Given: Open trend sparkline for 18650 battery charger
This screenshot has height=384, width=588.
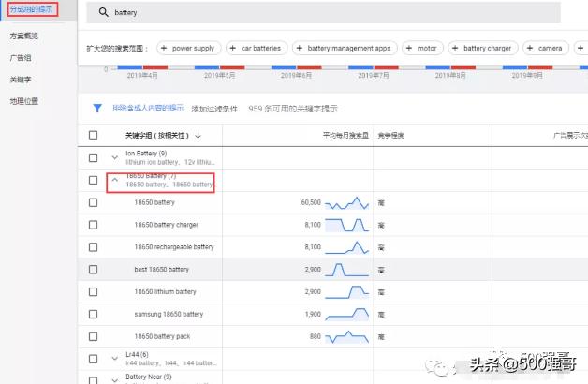Looking at the screenshot, I should coord(346,225).
